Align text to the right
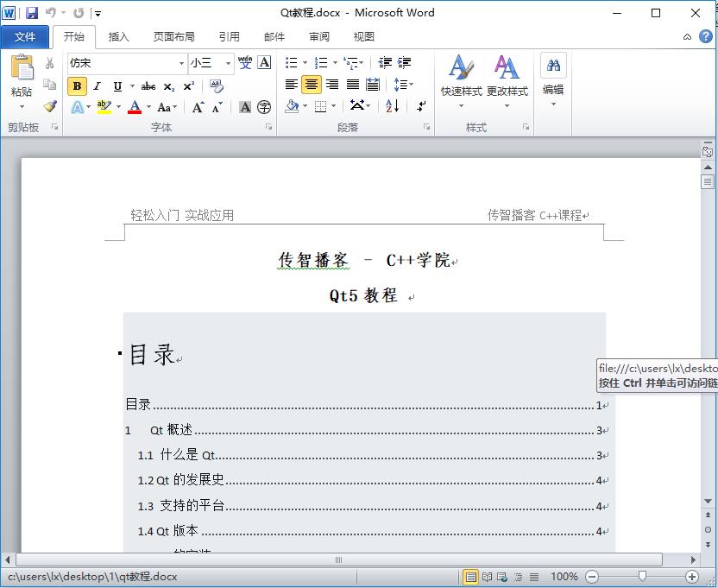 point(332,85)
